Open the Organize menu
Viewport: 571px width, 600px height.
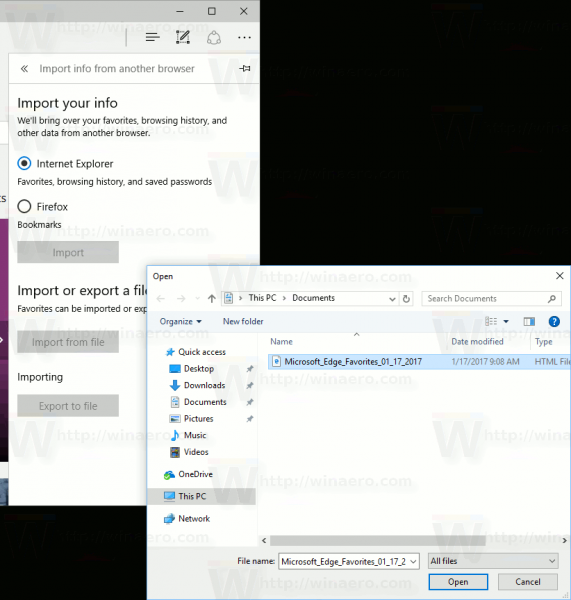click(x=180, y=321)
